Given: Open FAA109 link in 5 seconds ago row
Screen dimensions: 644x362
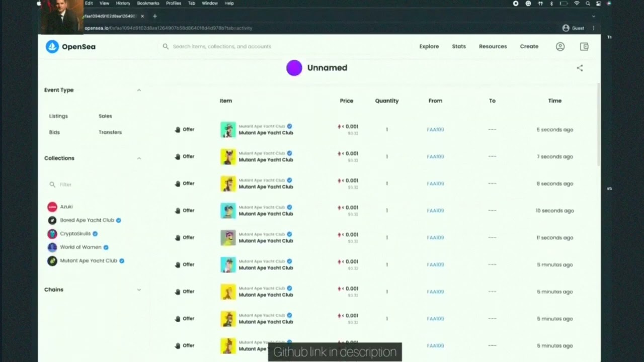Looking at the screenshot, I should pyautogui.click(x=435, y=130).
